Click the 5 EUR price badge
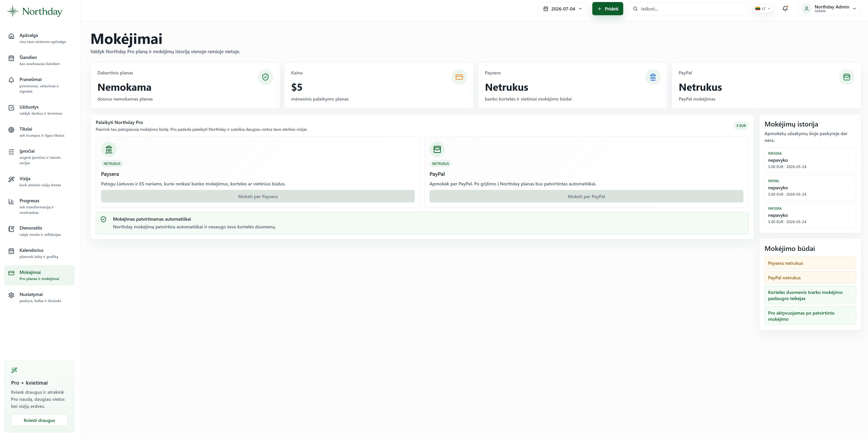 pos(741,126)
